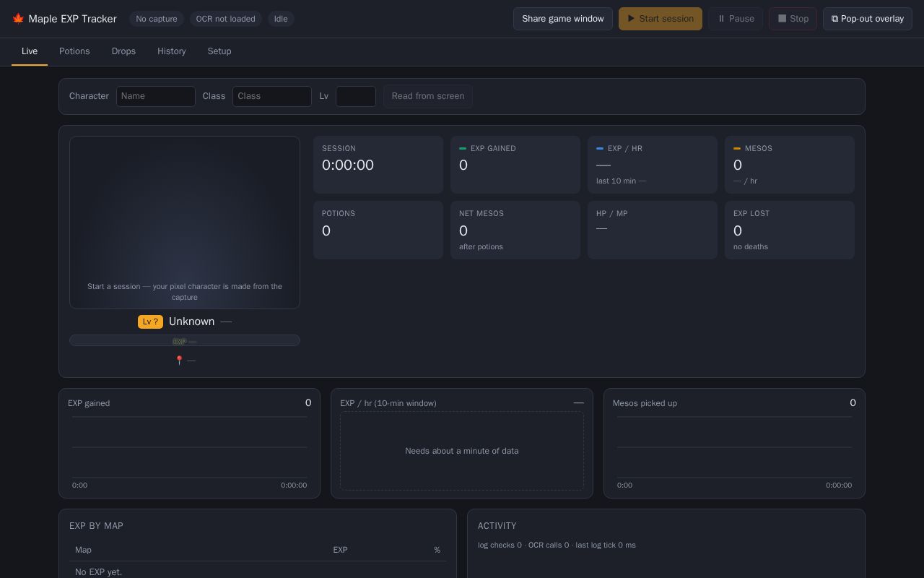Click the 'Mesos picked up' chart title
924x578 pixels.
click(645, 403)
